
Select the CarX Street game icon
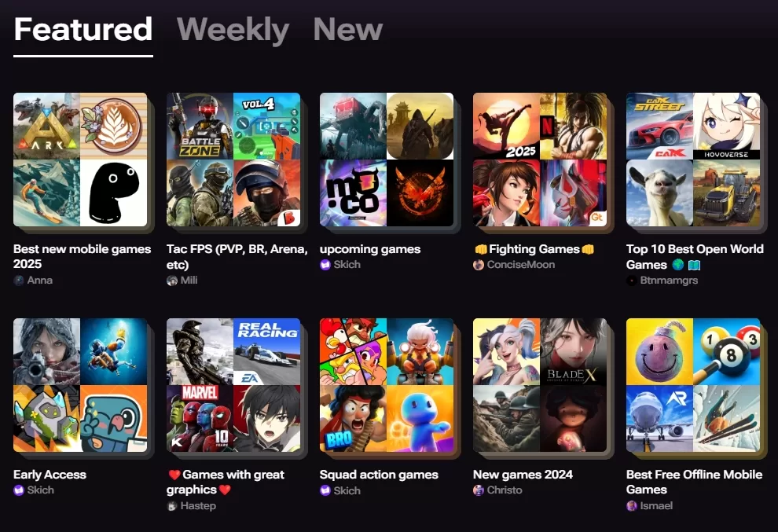(x=659, y=126)
